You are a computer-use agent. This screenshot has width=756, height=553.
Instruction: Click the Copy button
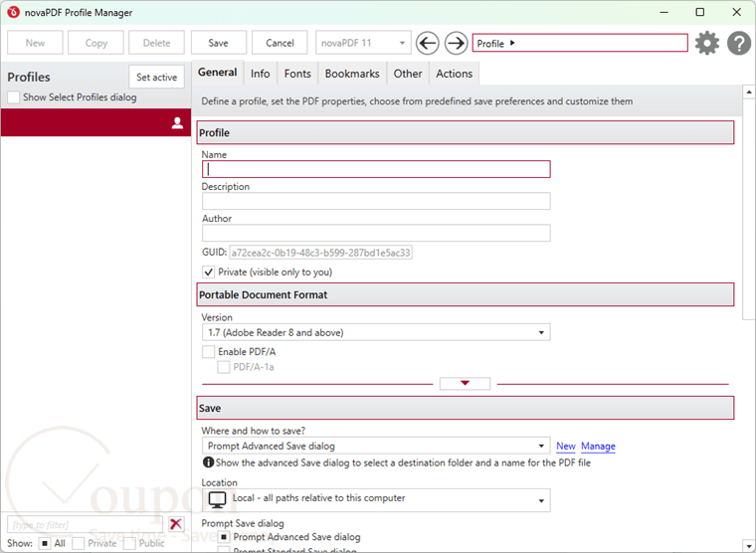[95, 43]
